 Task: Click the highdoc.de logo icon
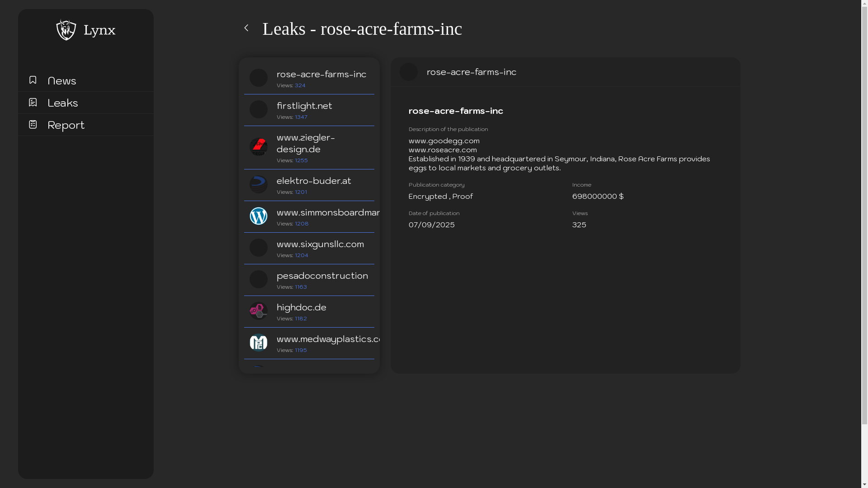(x=259, y=311)
